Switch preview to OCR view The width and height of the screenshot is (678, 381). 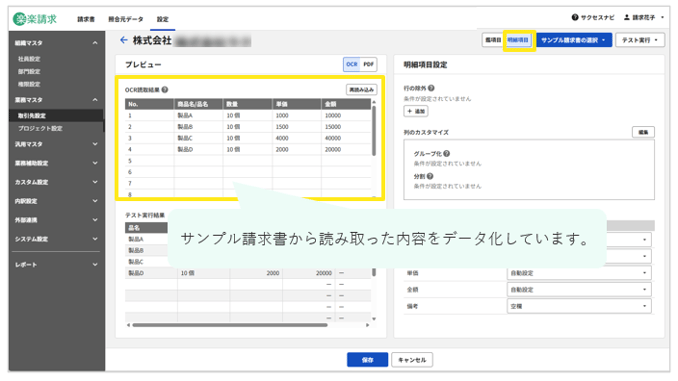tap(352, 64)
